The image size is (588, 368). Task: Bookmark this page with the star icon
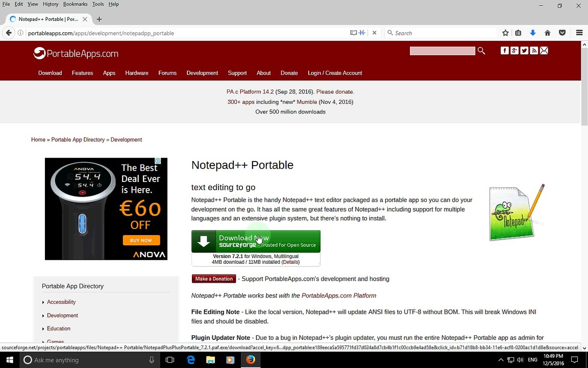[505, 33]
